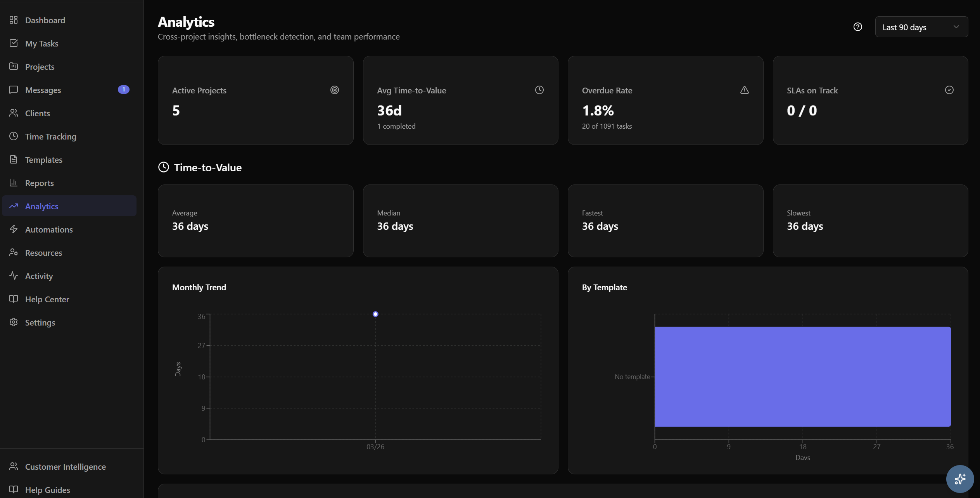Click the clock icon on Avg Time-to-Value card
Image resolution: width=980 pixels, height=498 pixels.
coord(539,90)
